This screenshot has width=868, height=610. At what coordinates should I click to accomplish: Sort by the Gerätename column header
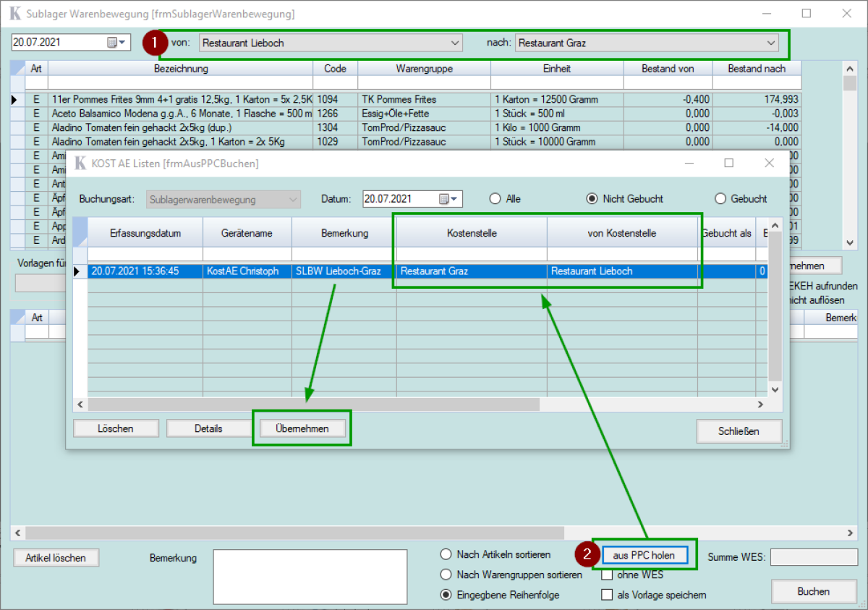point(247,233)
